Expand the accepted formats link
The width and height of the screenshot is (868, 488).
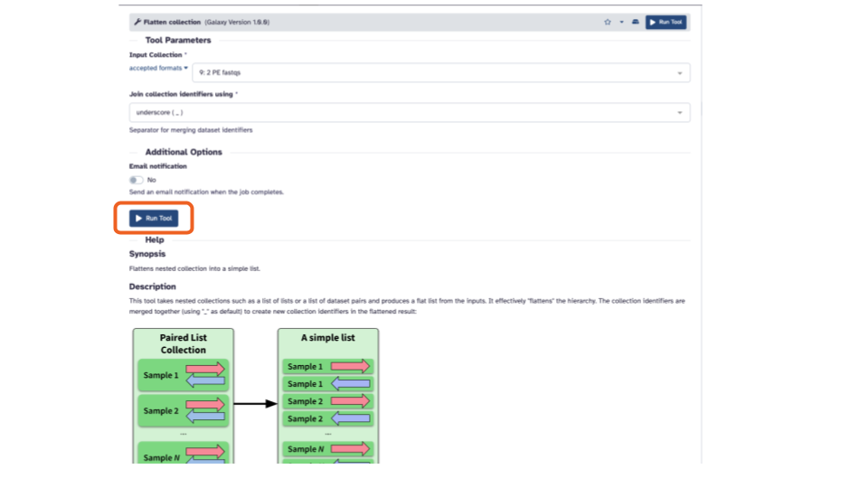coord(158,68)
